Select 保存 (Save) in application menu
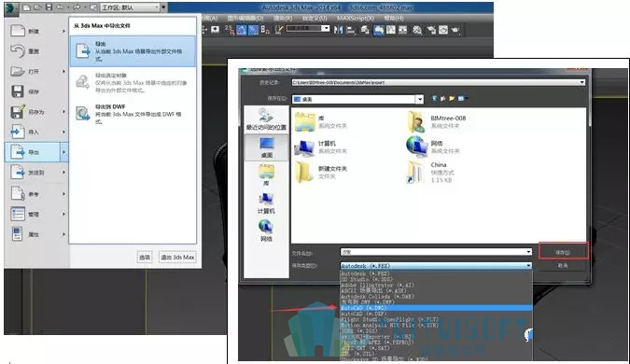The image size is (630, 364). [x=36, y=91]
